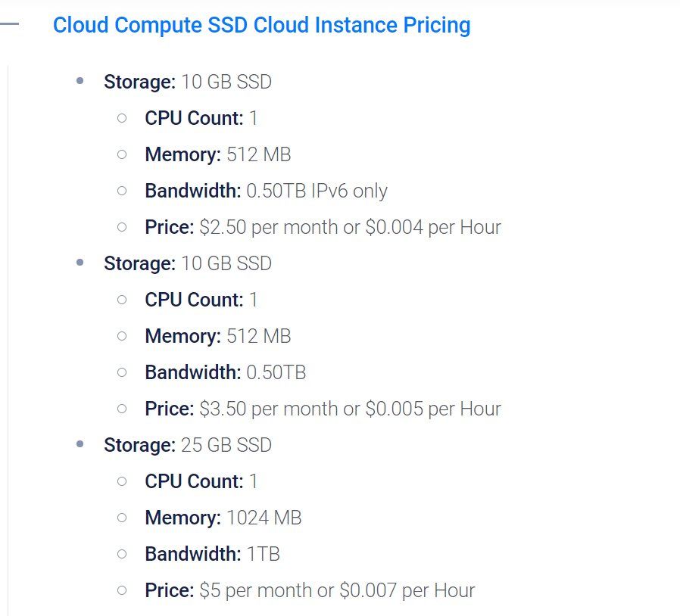The image size is (680, 616).
Task: Click the Bandwidth 0.50TB IPv6 only line
Action: pyautogui.click(x=267, y=191)
